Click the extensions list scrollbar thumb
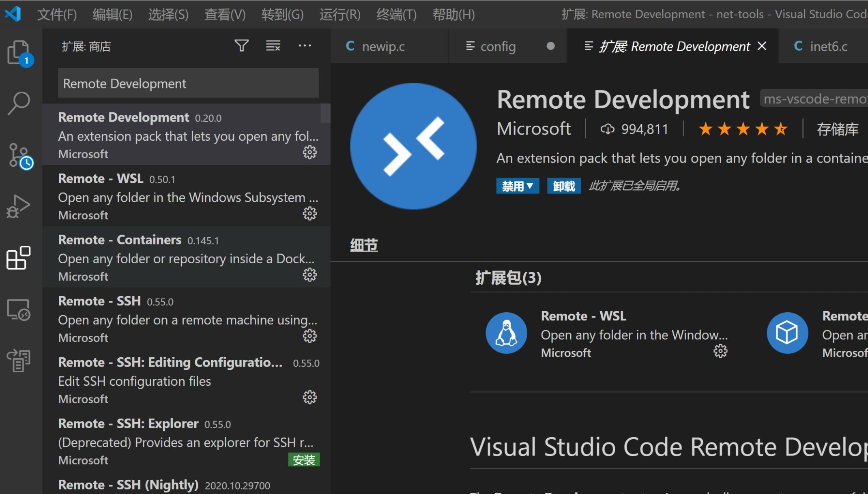 click(325, 114)
